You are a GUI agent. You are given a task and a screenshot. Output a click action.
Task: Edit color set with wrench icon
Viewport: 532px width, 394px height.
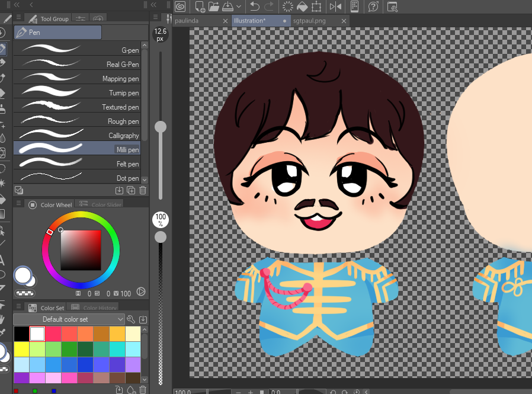[x=131, y=319]
